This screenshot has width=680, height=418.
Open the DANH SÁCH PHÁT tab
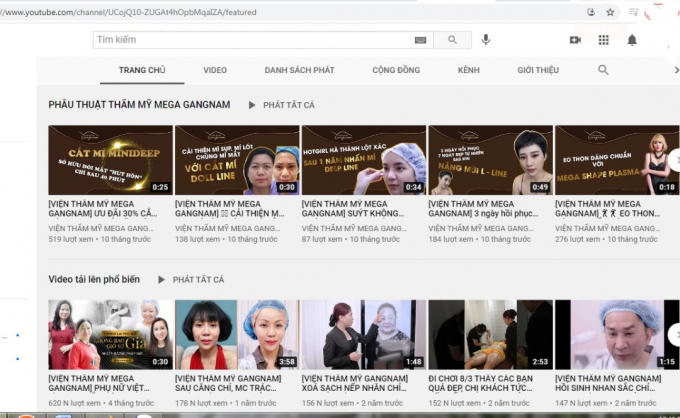pos(299,71)
